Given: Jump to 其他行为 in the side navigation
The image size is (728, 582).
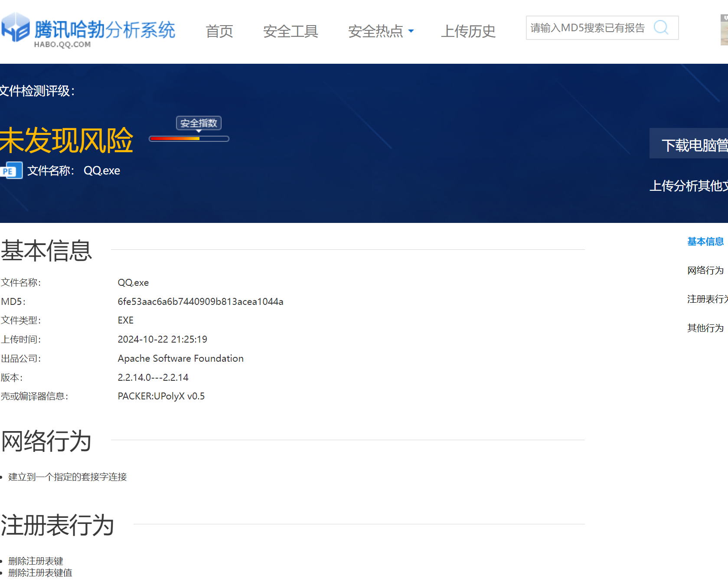Looking at the screenshot, I should click(x=705, y=328).
